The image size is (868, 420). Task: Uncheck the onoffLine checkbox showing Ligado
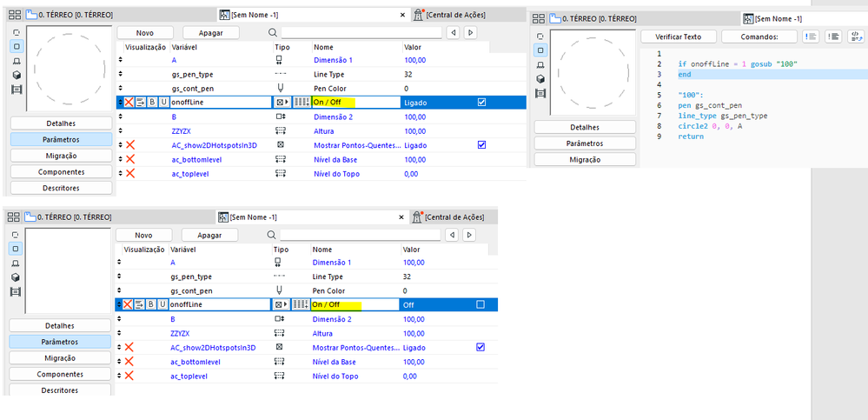click(481, 102)
